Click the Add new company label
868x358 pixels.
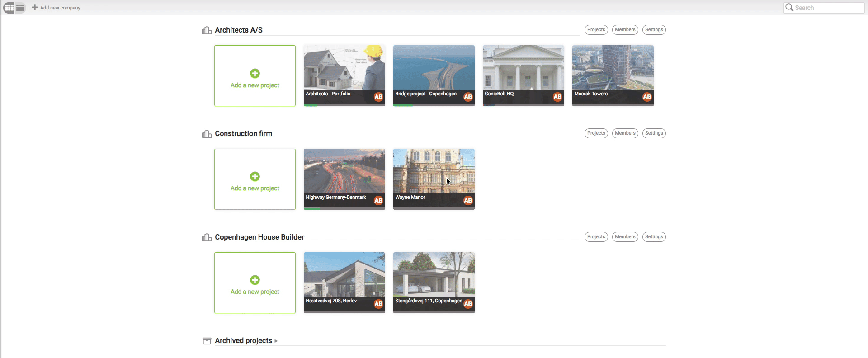pos(60,8)
